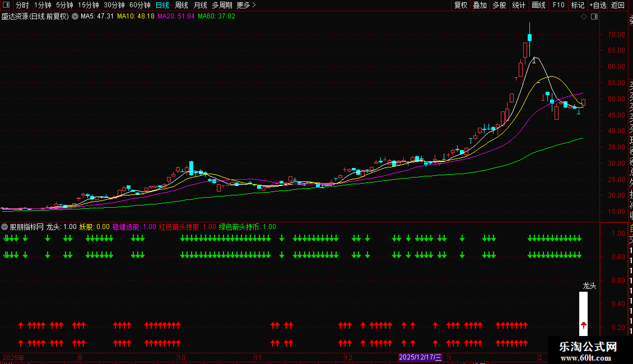Add stock via +自选 button
Screen dimensions: 633x364
tap(598, 5)
